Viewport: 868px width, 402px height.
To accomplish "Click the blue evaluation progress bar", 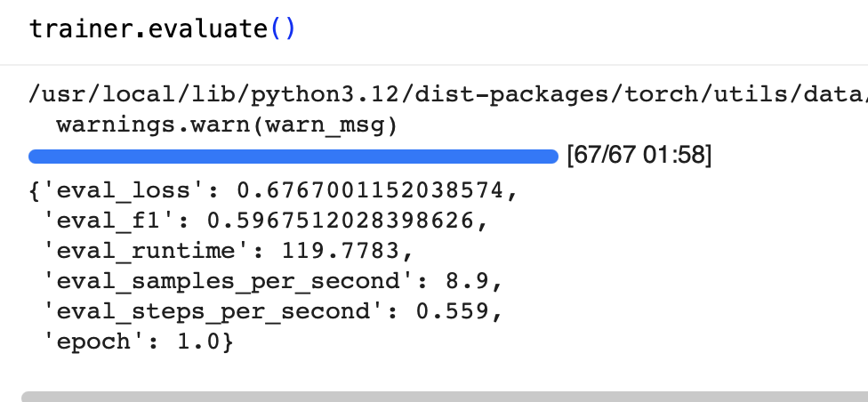I will (293, 157).
